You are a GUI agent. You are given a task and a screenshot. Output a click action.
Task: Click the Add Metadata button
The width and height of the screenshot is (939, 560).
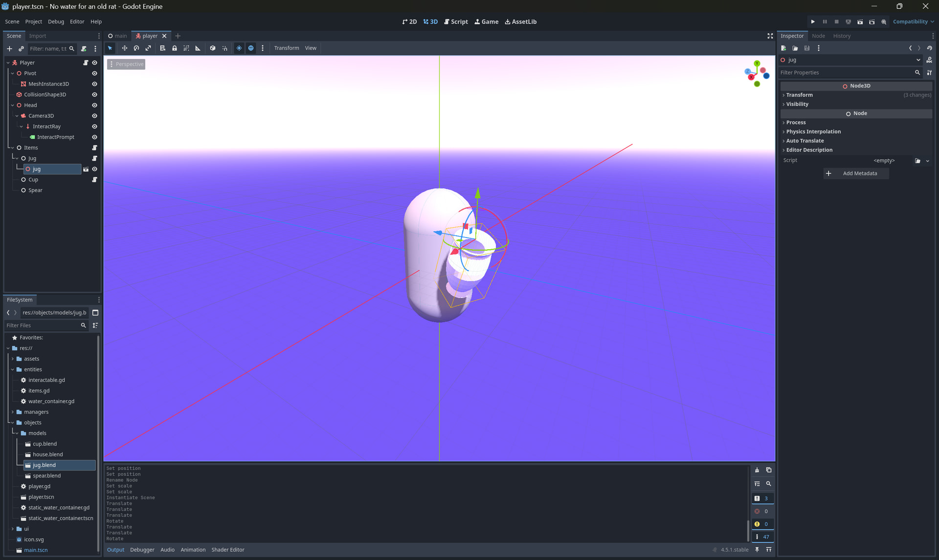coord(856,173)
